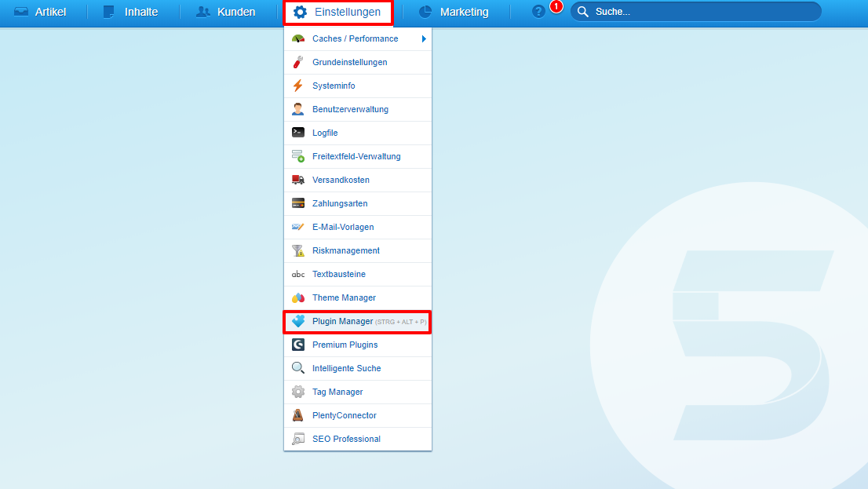Click the Premium Plugins logo icon
The width and height of the screenshot is (868, 489).
coord(297,345)
